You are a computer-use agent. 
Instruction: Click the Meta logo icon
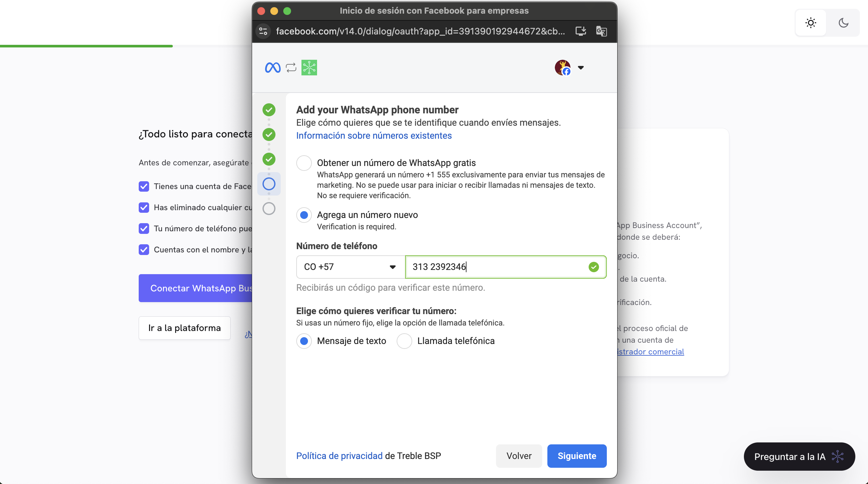point(273,68)
